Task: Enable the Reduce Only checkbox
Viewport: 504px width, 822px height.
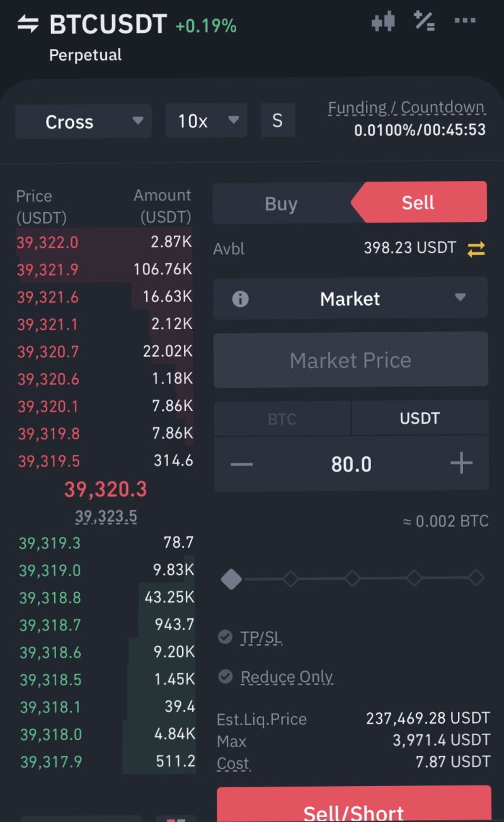Action: click(225, 677)
